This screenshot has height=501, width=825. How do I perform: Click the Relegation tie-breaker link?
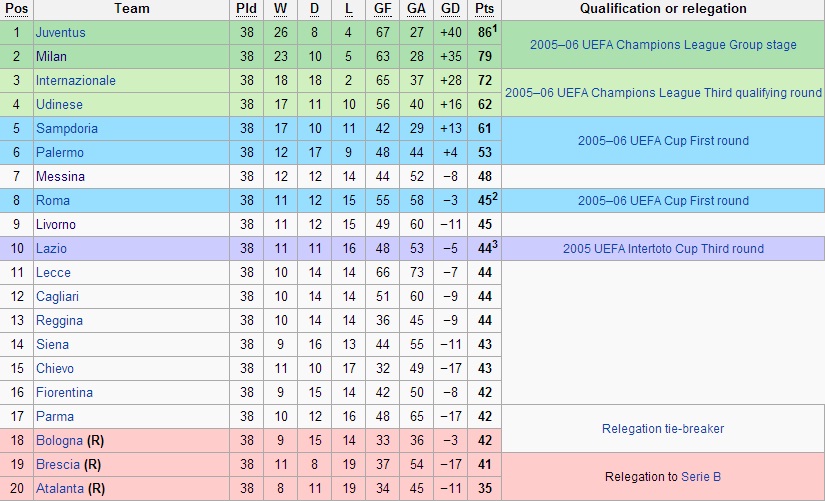pos(663,429)
